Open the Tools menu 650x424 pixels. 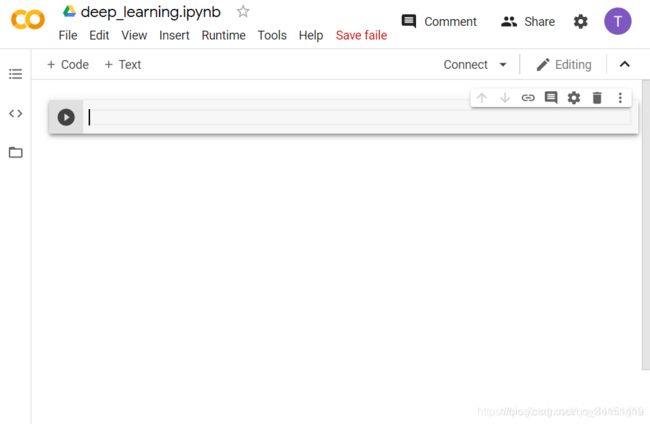272,36
